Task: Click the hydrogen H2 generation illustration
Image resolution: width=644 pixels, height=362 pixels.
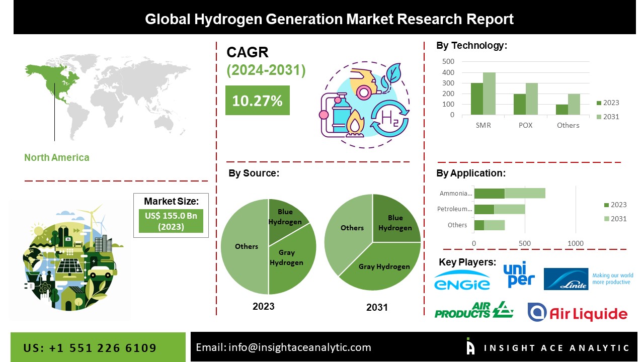Action: tap(365, 105)
